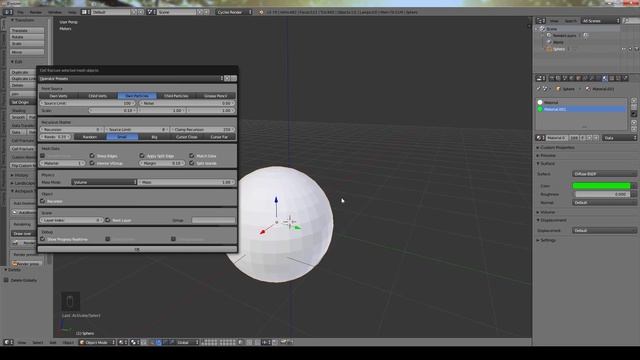Select Own Particles as point source

pyautogui.click(x=137, y=96)
